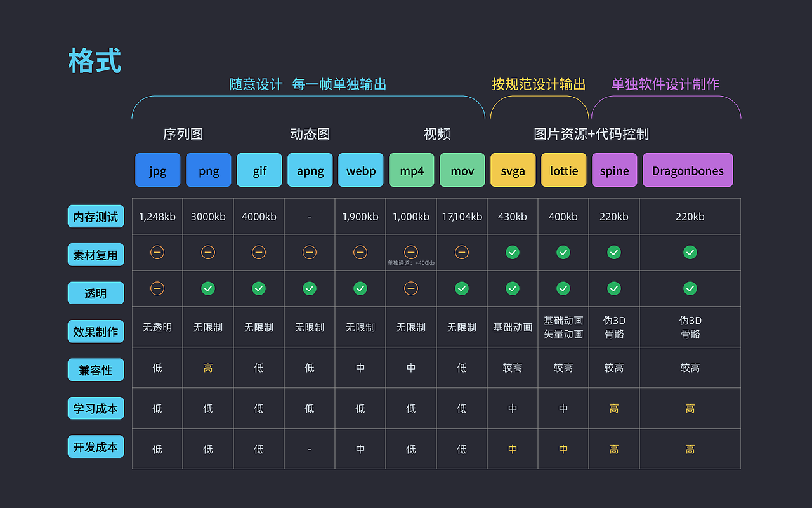Click the green checkmark for webp 透明
812x508 pixels.
360,288
